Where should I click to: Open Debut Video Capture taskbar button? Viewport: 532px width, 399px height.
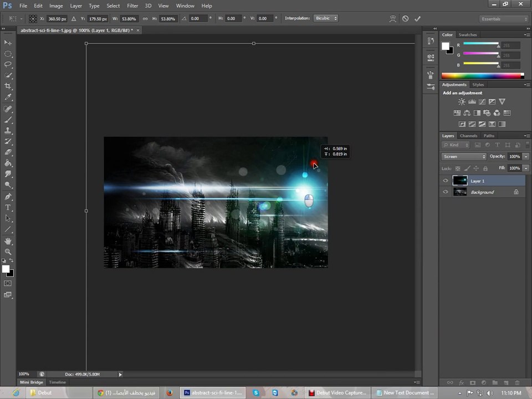337,392
